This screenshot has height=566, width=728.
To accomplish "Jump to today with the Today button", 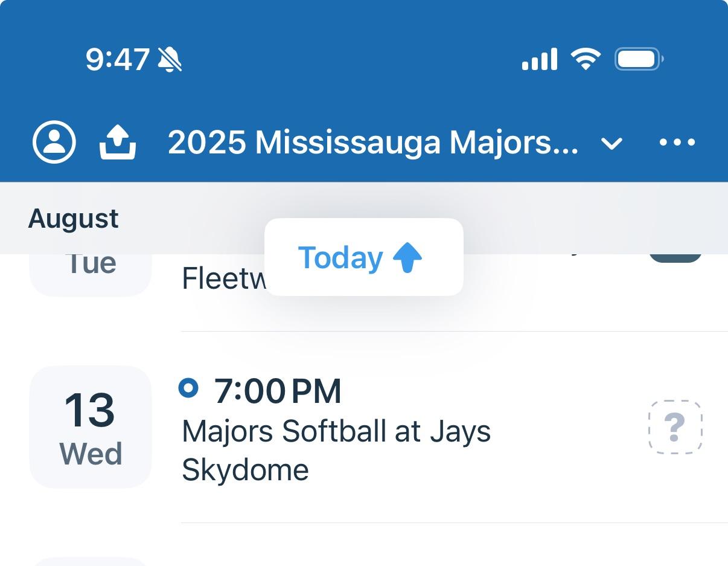I will click(x=364, y=257).
